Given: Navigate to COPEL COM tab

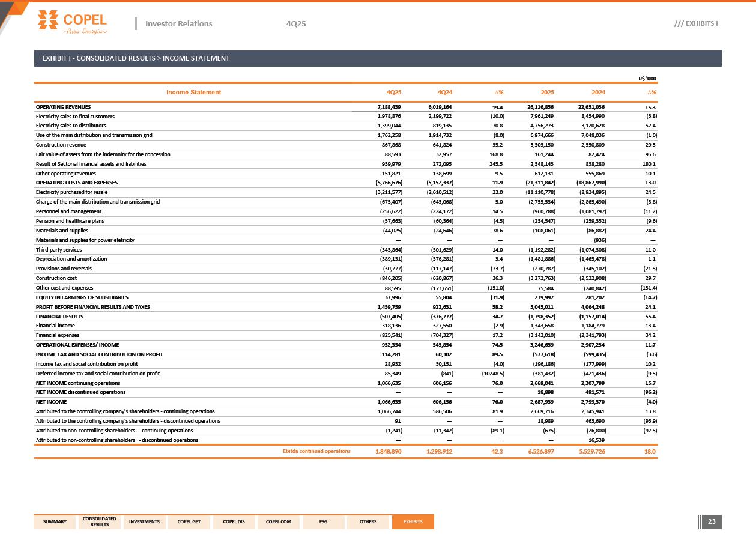Looking at the screenshot, I should pos(278,522).
